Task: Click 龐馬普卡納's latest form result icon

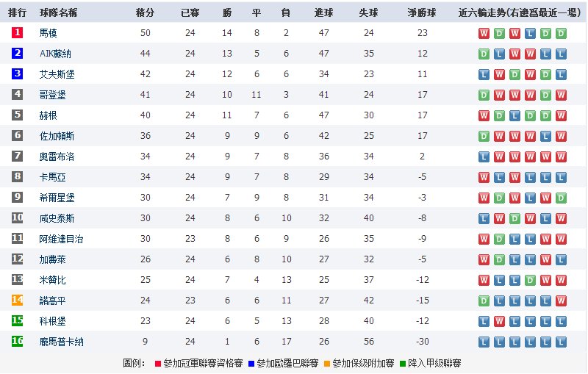Action: [561, 342]
